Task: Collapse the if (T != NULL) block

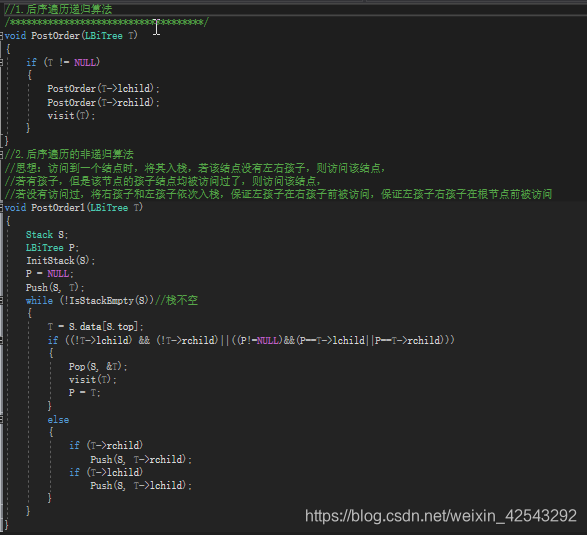Action: 1,63
